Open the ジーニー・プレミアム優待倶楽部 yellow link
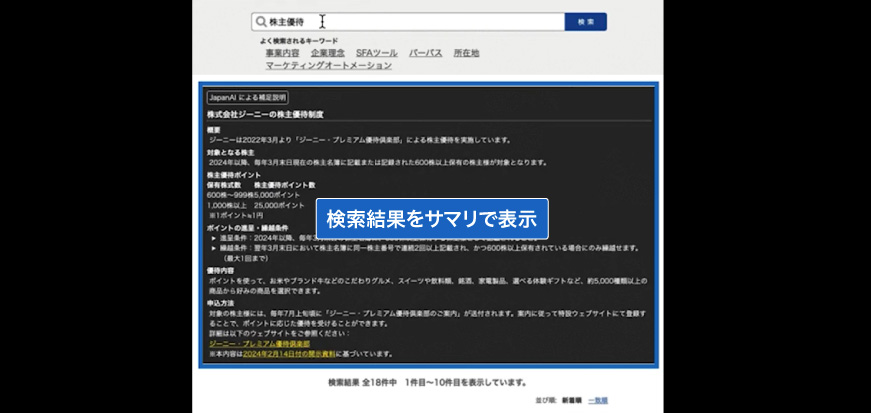The height and width of the screenshot is (413, 871). [x=260, y=343]
